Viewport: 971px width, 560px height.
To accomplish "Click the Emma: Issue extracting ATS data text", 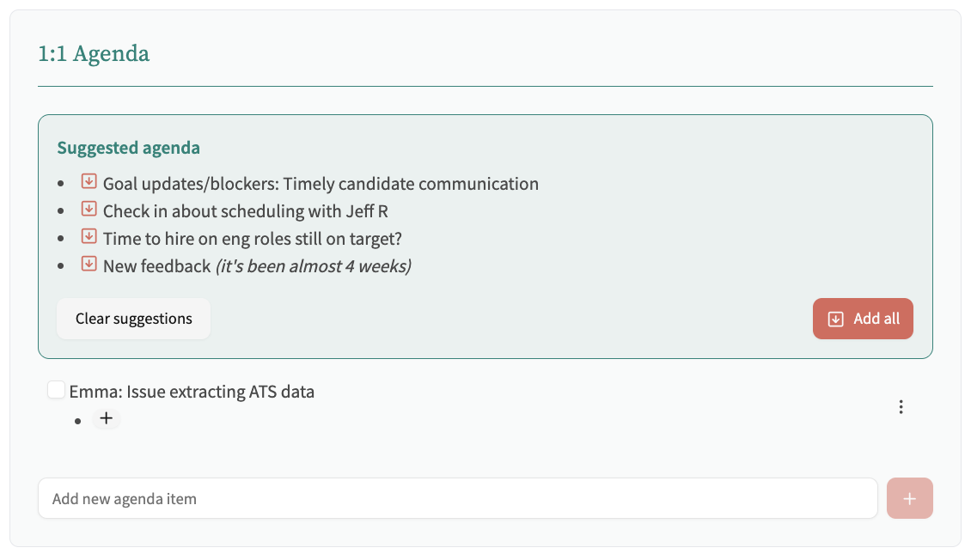I will pyautogui.click(x=192, y=393).
